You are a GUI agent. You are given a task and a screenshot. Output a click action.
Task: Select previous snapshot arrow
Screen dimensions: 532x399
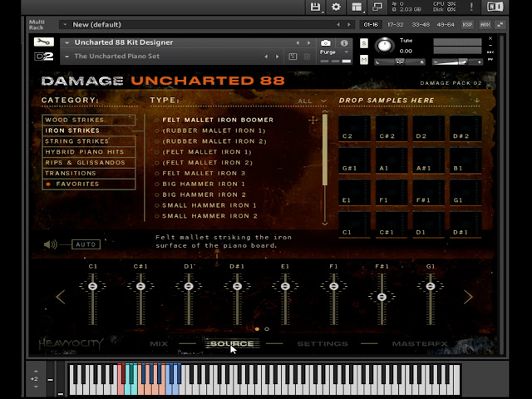[266, 57]
